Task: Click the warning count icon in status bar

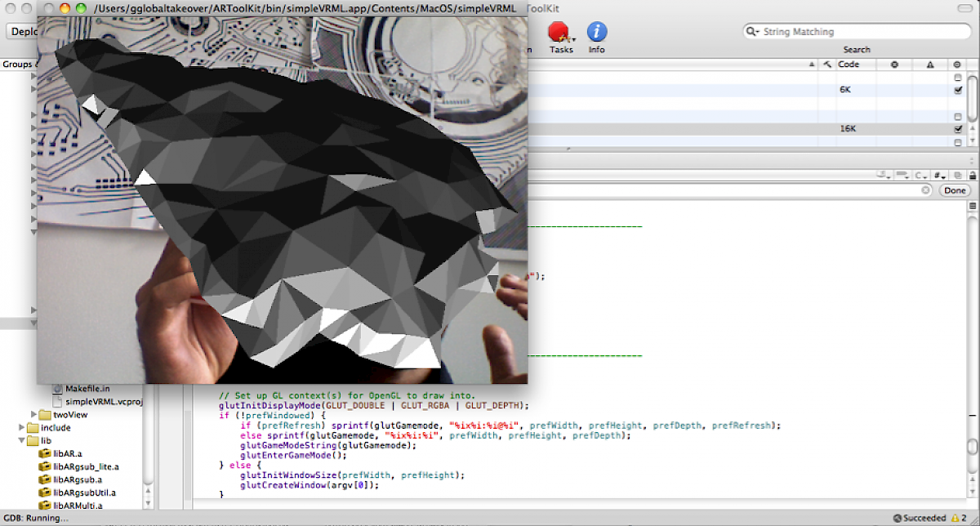Action: pyautogui.click(x=952, y=518)
